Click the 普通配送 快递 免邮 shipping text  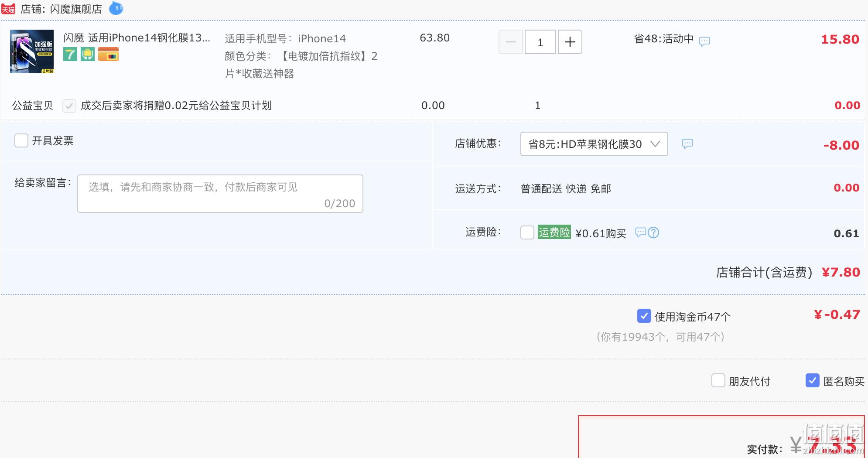(x=566, y=189)
